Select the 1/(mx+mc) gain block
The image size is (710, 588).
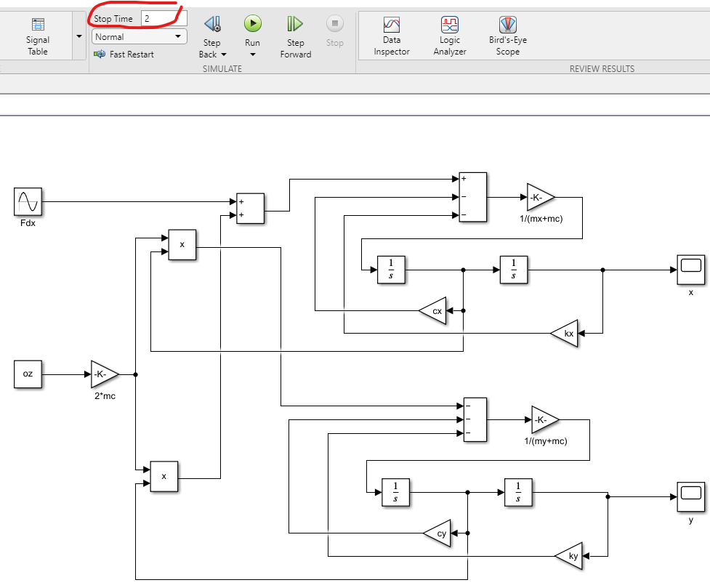click(541, 197)
